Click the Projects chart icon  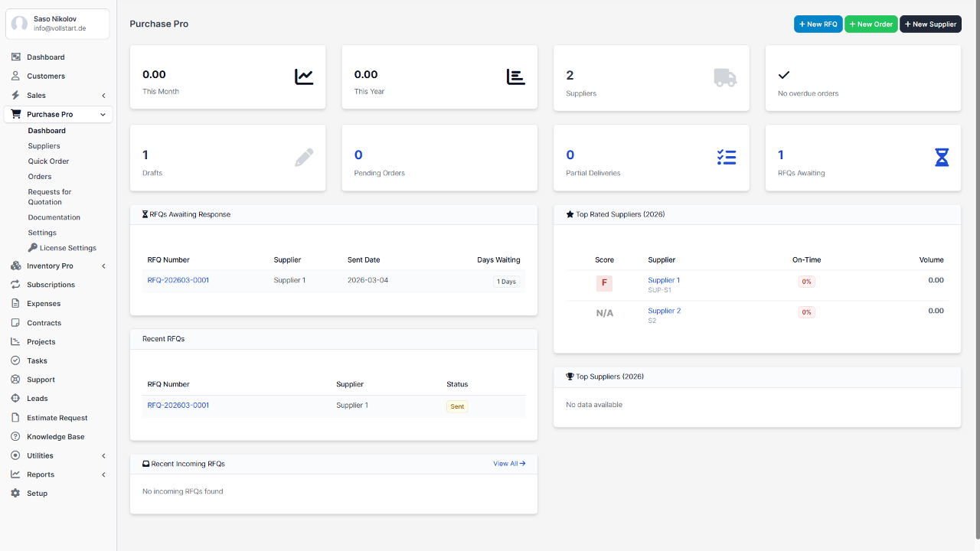pos(15,341)
